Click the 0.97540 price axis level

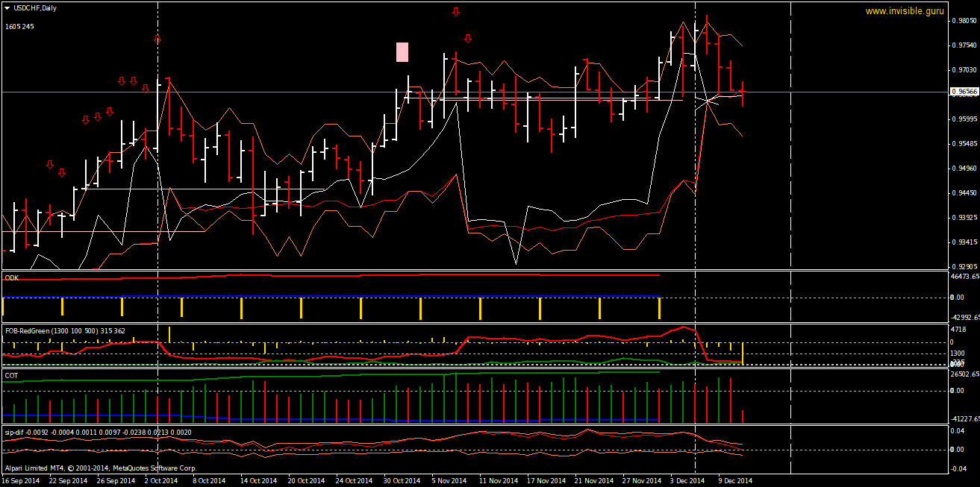tap(964, 45)
